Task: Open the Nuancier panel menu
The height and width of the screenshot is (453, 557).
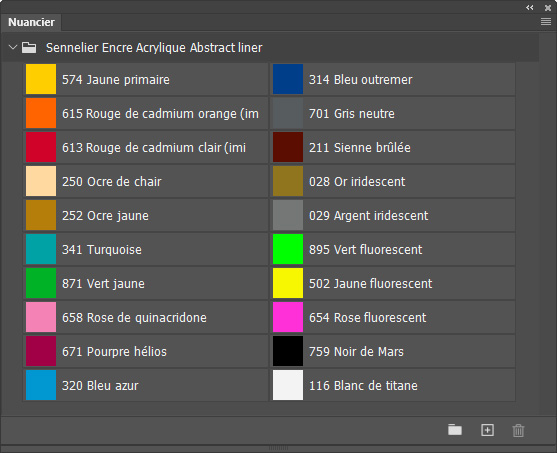Action: point(546,22)
